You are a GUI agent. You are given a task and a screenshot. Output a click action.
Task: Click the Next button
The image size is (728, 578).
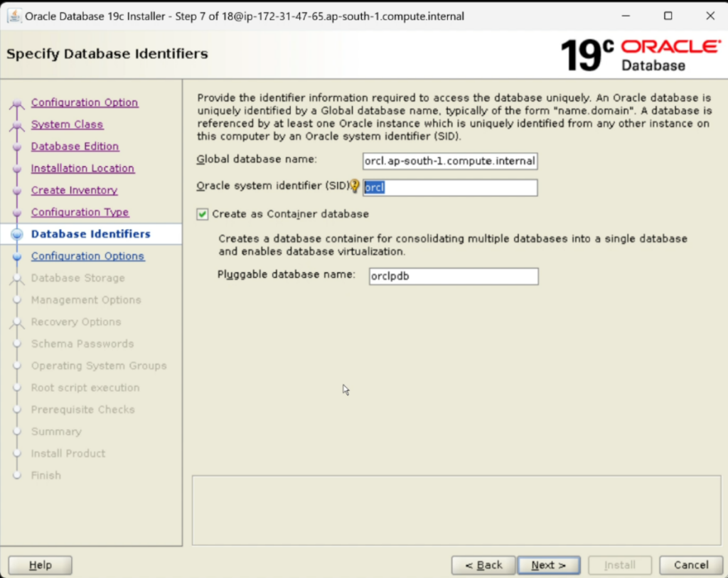click(549, 565)
